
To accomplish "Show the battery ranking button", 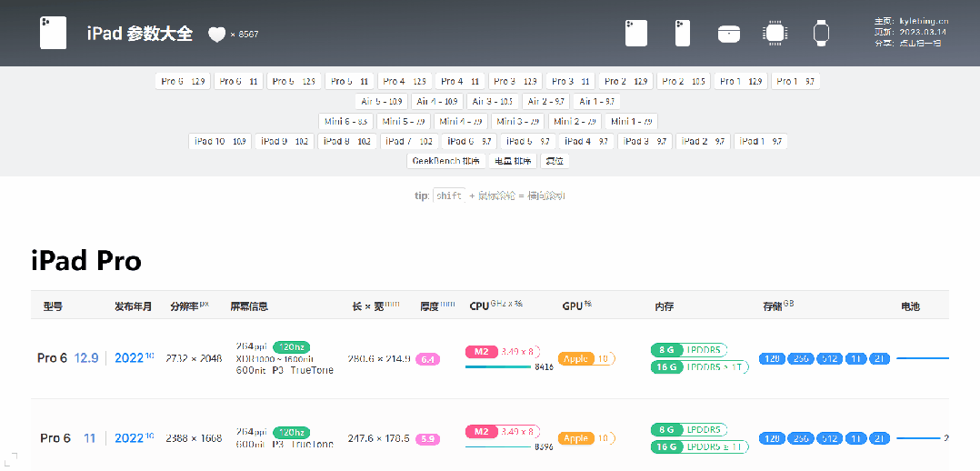I will tap(513, 161).
